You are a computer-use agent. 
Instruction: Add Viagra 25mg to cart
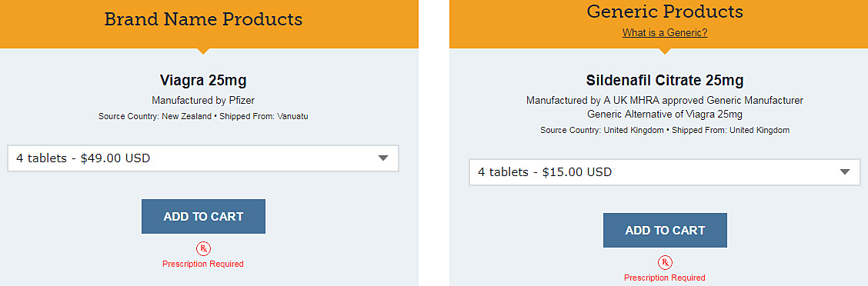point(203,216)
